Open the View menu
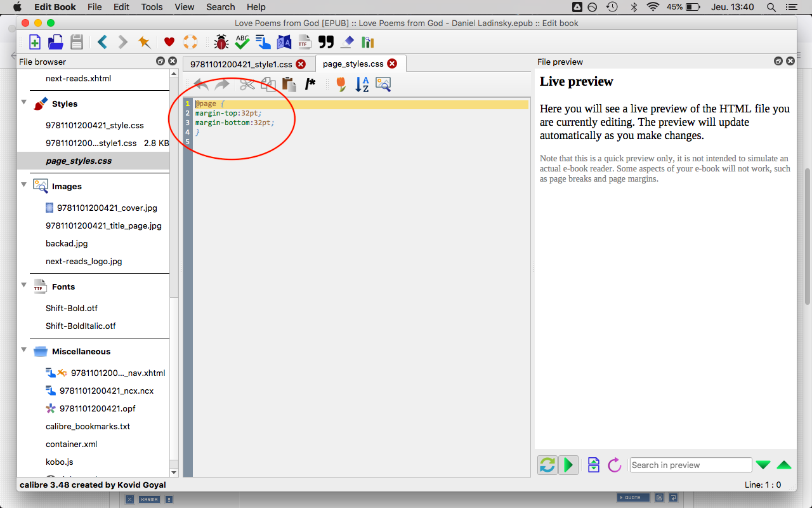Viewport: 812px width, 508px height. (x=185, y=7)
